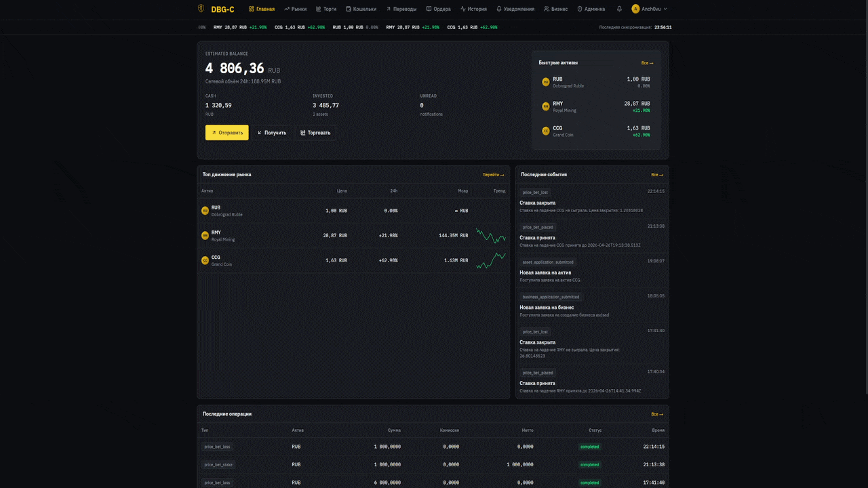Open the Рынки menu item
The height and width of the screenshot is (488, 868).
pyautogui.click(x=295, y=9)
